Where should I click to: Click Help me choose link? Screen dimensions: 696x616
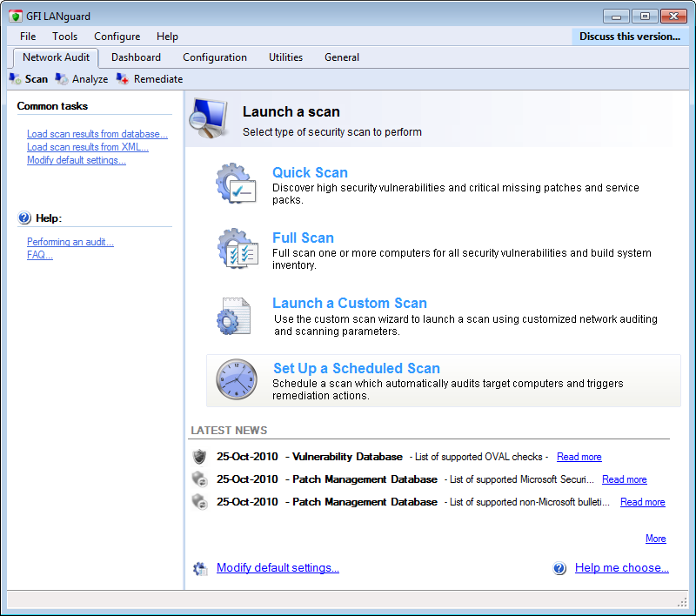point(622,567)
